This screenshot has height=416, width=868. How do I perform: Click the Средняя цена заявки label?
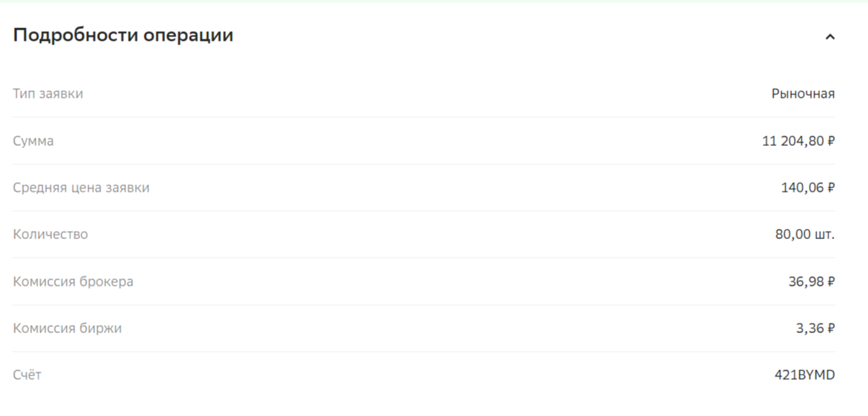coord(81,188)
